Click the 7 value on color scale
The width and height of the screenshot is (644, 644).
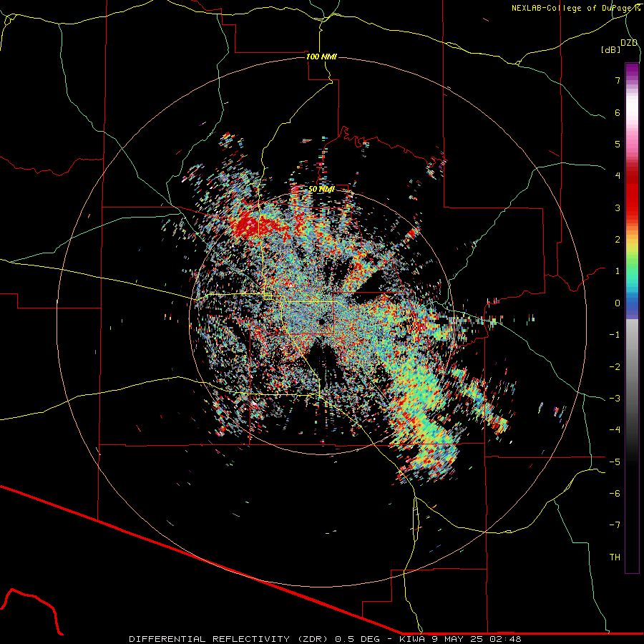coord(618,80)
